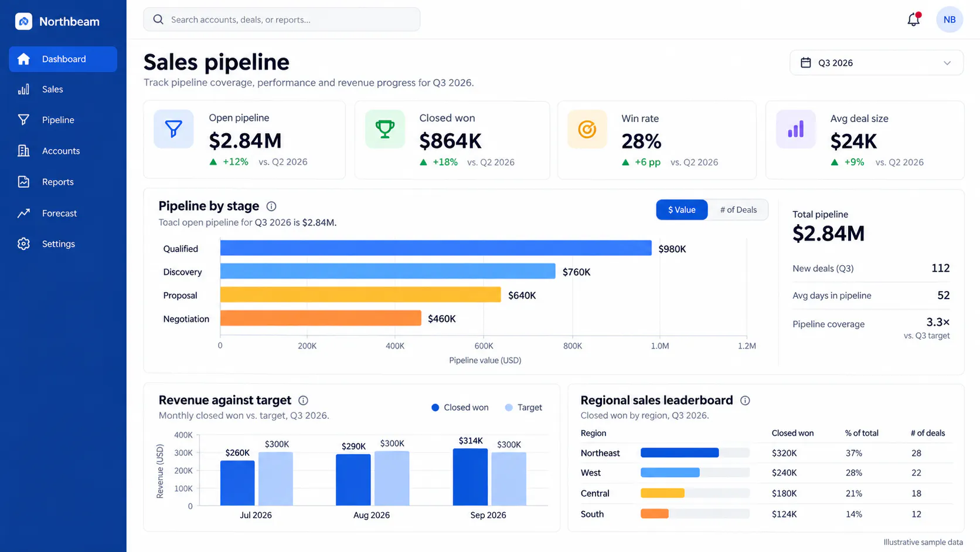Toggle Target legend series
Viewport: 980px width, 552px height.
point(523,407)
